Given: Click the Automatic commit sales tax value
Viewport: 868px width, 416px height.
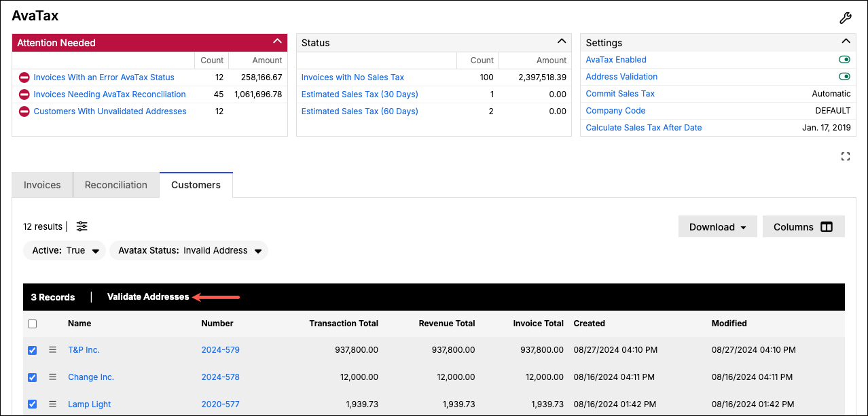Looking at the screenshot, I should pos(831,94).
